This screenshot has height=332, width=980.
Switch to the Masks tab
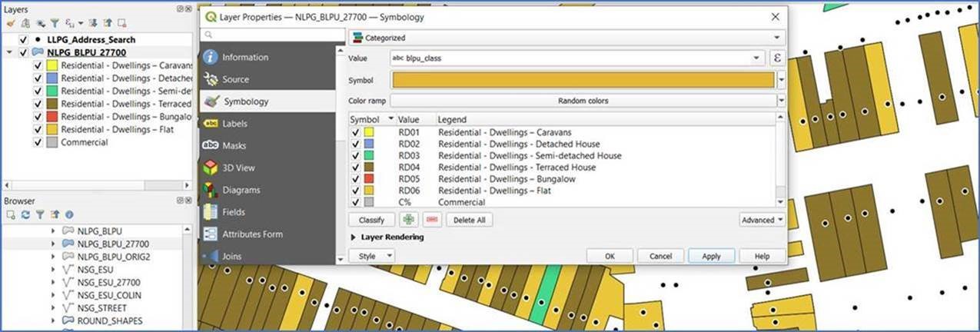coord(267,145)
